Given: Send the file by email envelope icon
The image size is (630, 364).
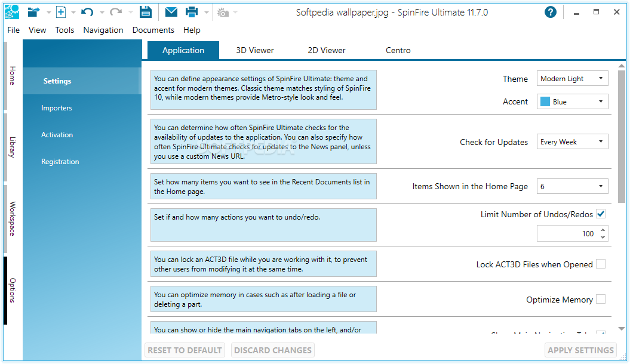Looking at the screenshot, I should 171,12.
